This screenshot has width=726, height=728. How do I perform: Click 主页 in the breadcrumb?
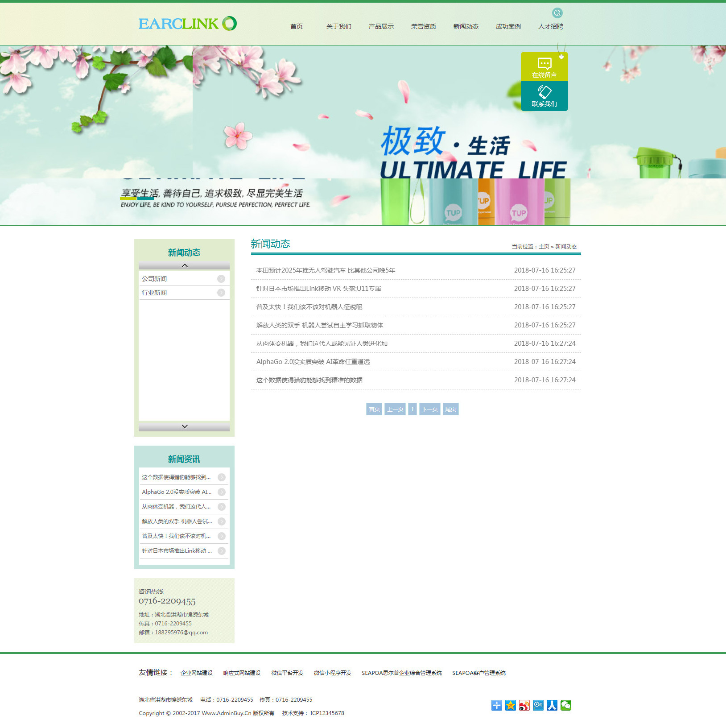(x=544, y=247)
